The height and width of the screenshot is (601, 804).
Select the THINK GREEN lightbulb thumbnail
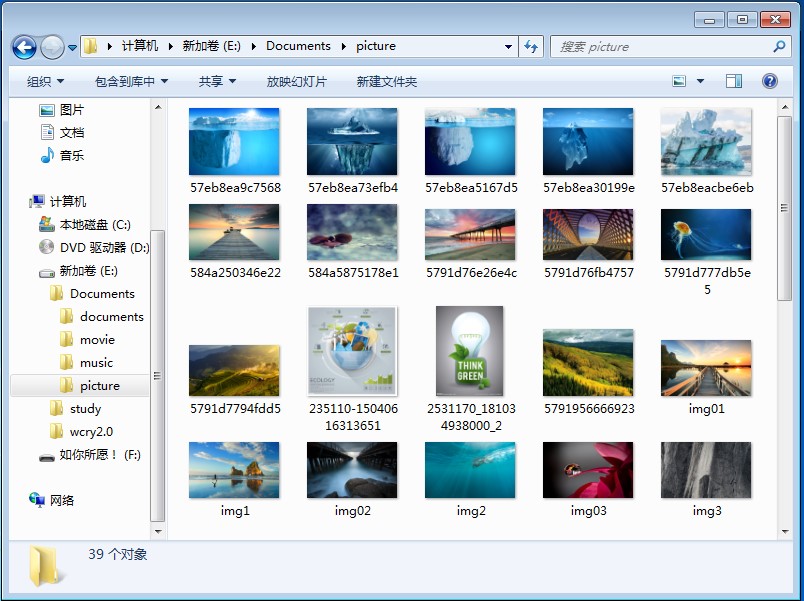point(470,351)
